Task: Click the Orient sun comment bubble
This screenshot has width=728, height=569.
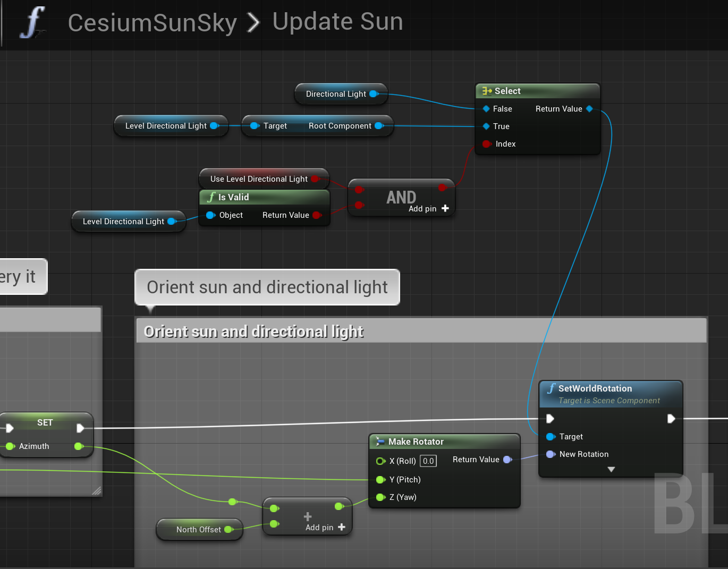Action: click(x=267, y=287)
